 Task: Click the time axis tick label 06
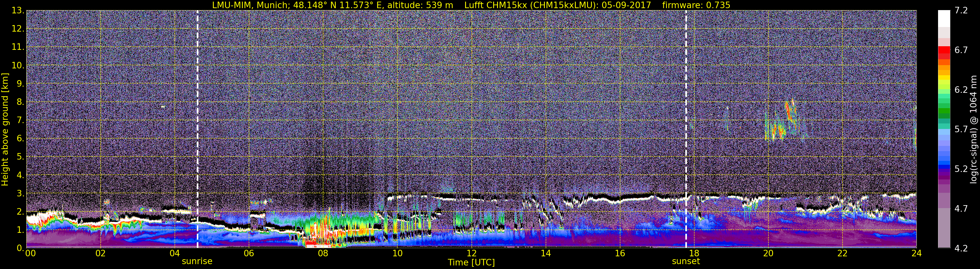(249, 253)
